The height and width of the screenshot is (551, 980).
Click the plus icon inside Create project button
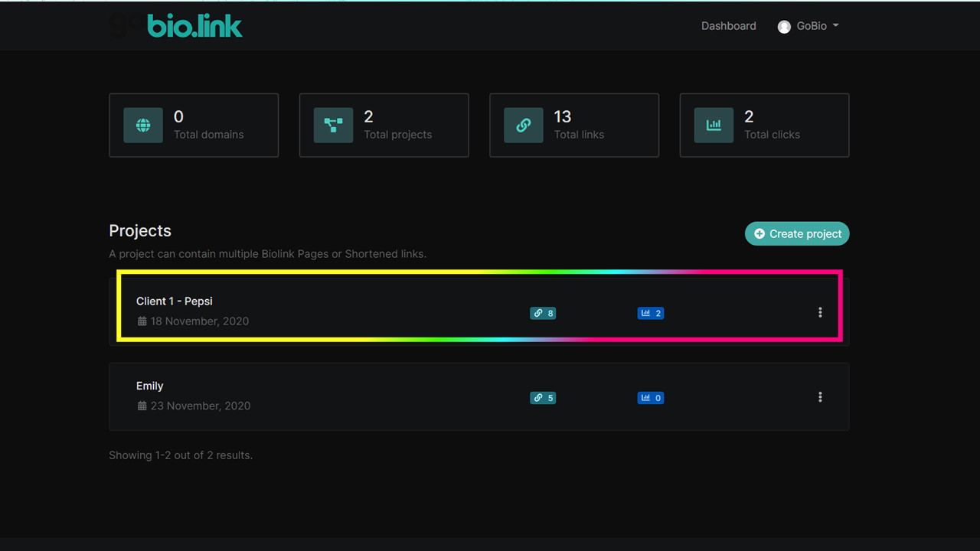[759, 233]
